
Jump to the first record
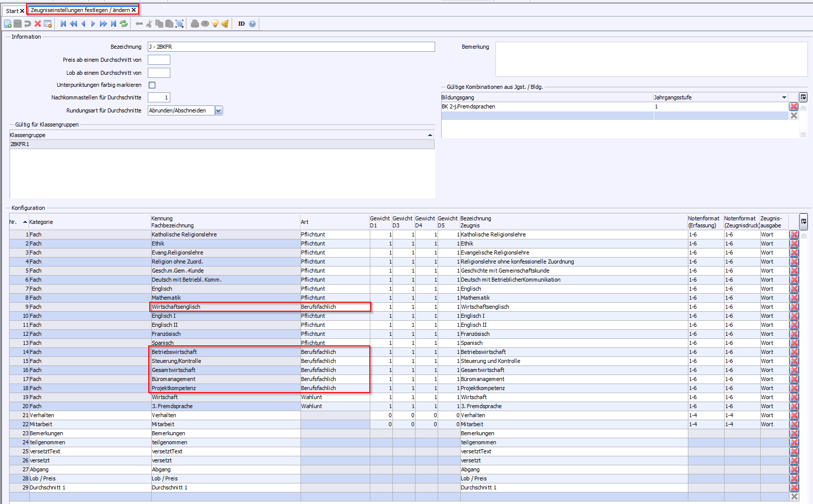[63, 24]
